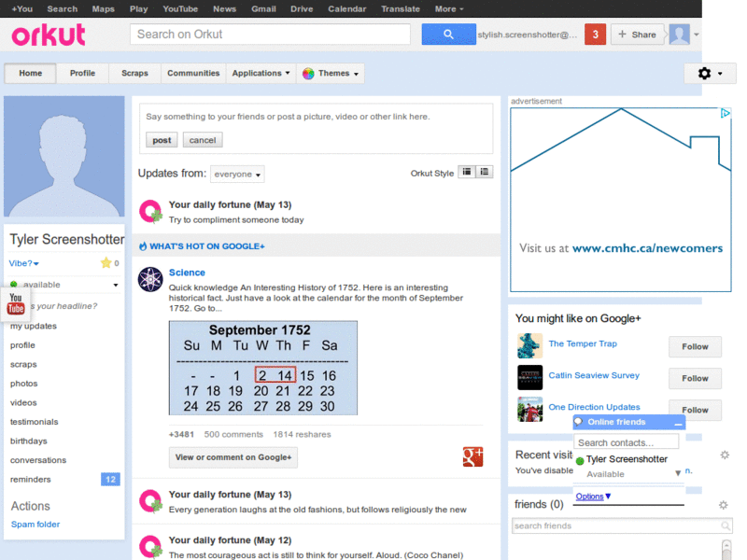Screen dimensions: 747x560
Task: Click the search friends magnifier icon
Action: click(x=726, y=525)
